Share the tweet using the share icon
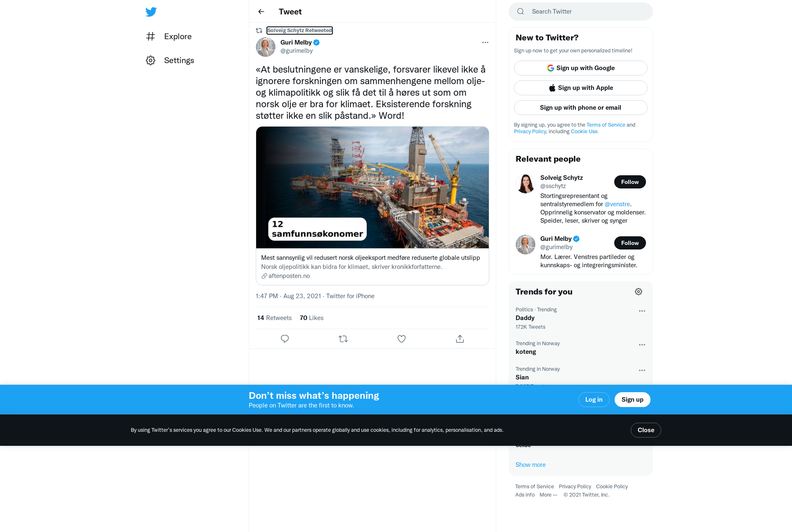This screenshot has width=792, height=532. [x=460, y=339]
